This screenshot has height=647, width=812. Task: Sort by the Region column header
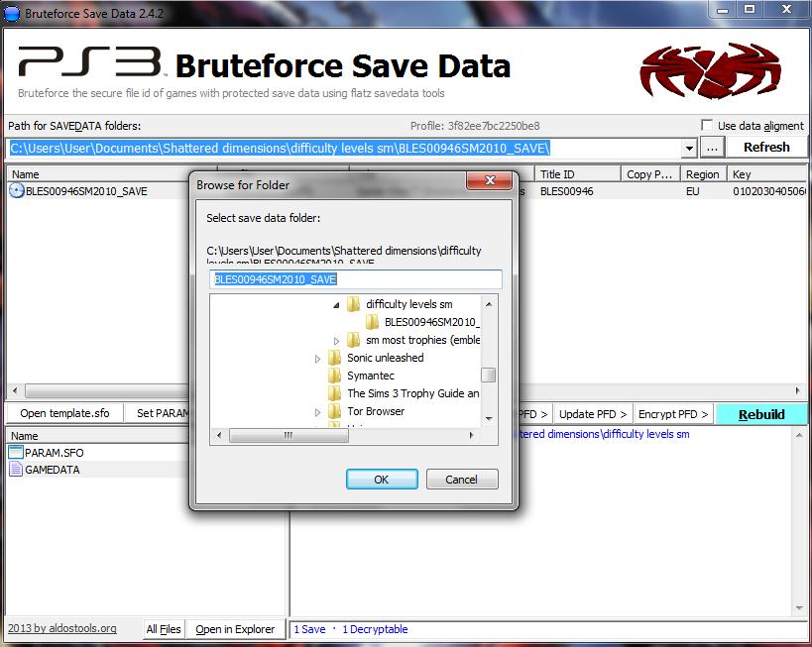tap(703, 174)
